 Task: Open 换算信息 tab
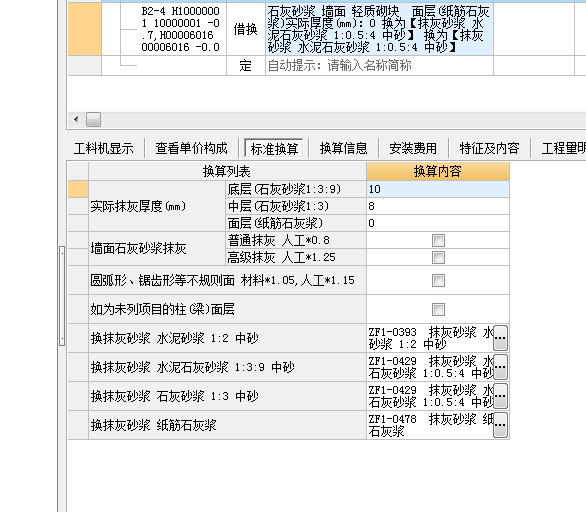pos(343,148)
